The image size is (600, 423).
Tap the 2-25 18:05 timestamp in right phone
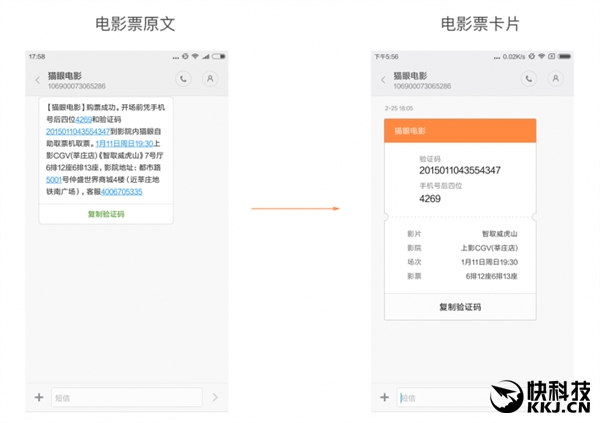tap(399, 108)
